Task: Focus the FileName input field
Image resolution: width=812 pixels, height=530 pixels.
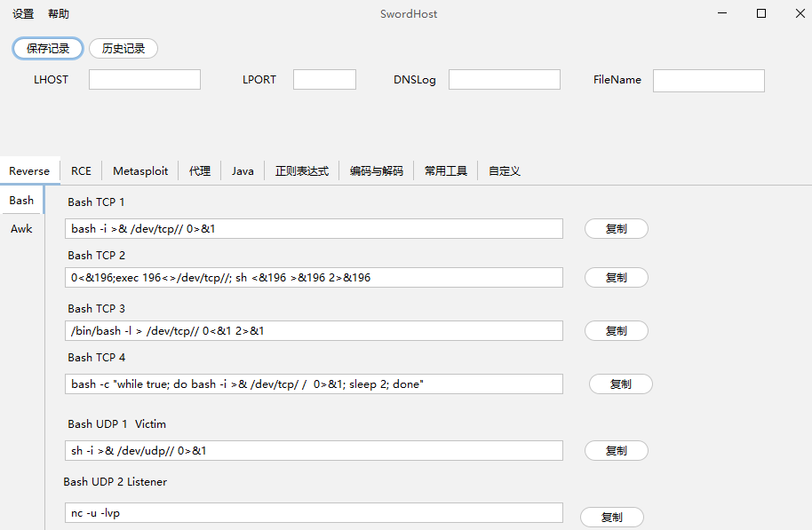Action: click(x=708, y=81)
